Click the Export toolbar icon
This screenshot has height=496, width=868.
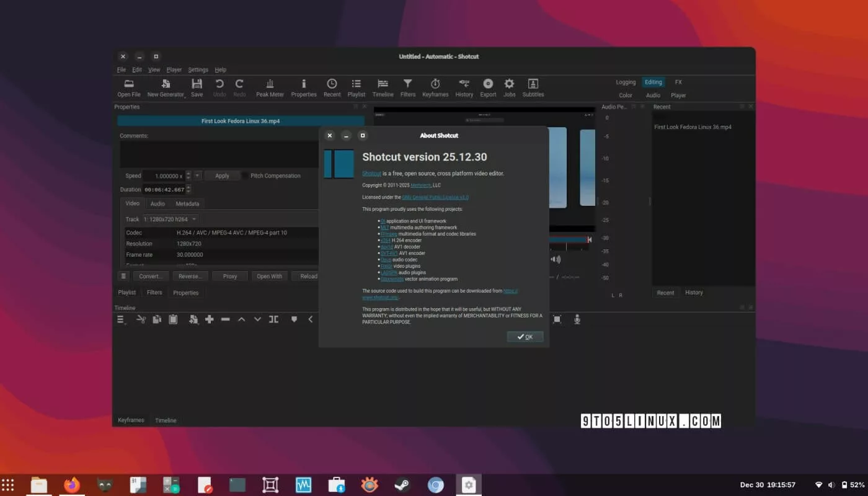[x=488, y=88]
